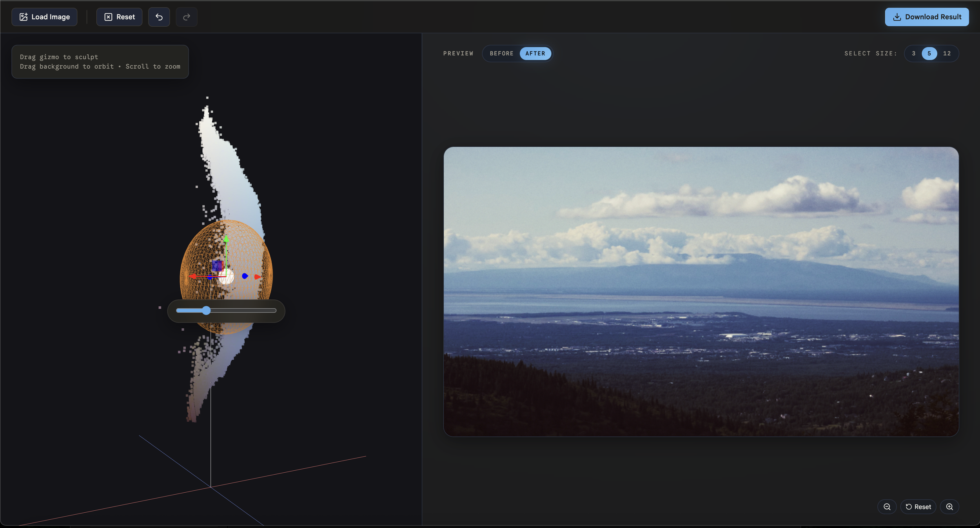Click the blue-purple plane gizmo square
Screen dimensions: 980x528
pos(217,266)
